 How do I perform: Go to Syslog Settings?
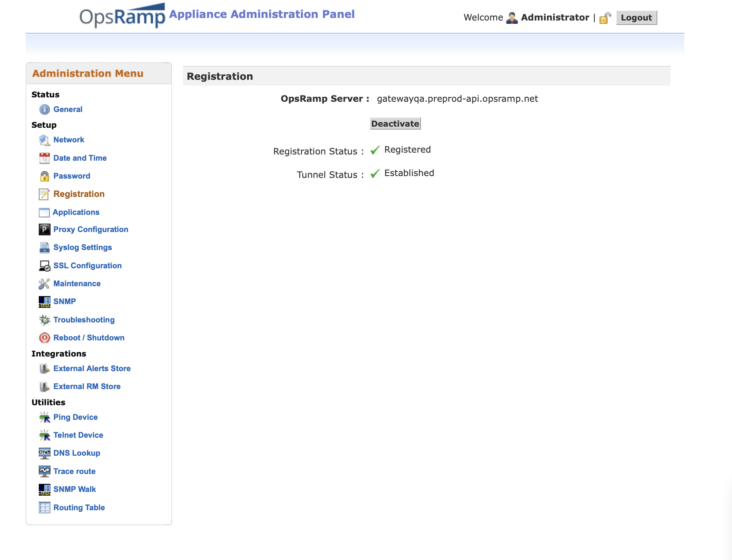tap(82, 247)
